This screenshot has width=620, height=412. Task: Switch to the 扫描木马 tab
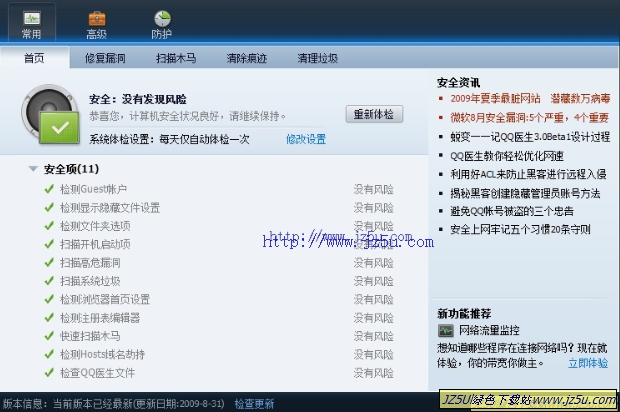click(176, 59)
